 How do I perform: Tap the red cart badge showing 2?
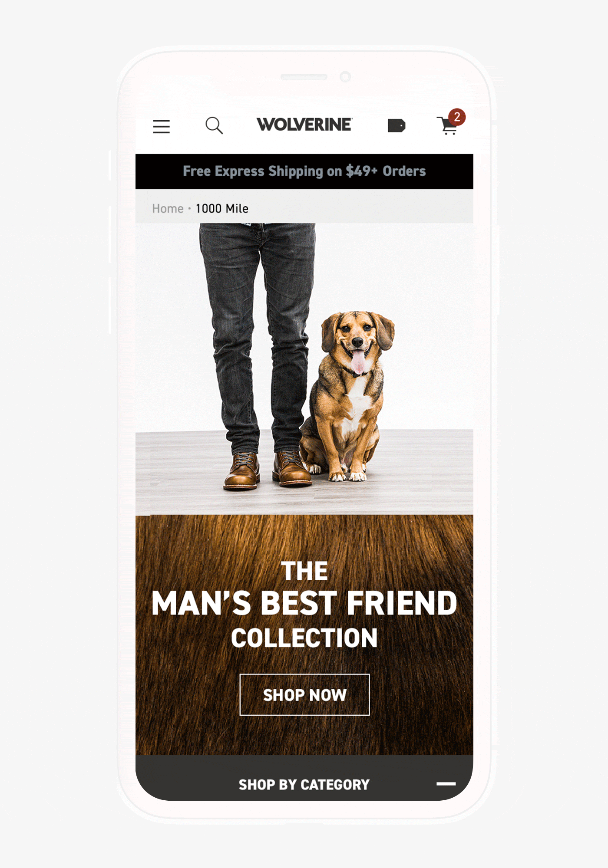tap(457, 117)
